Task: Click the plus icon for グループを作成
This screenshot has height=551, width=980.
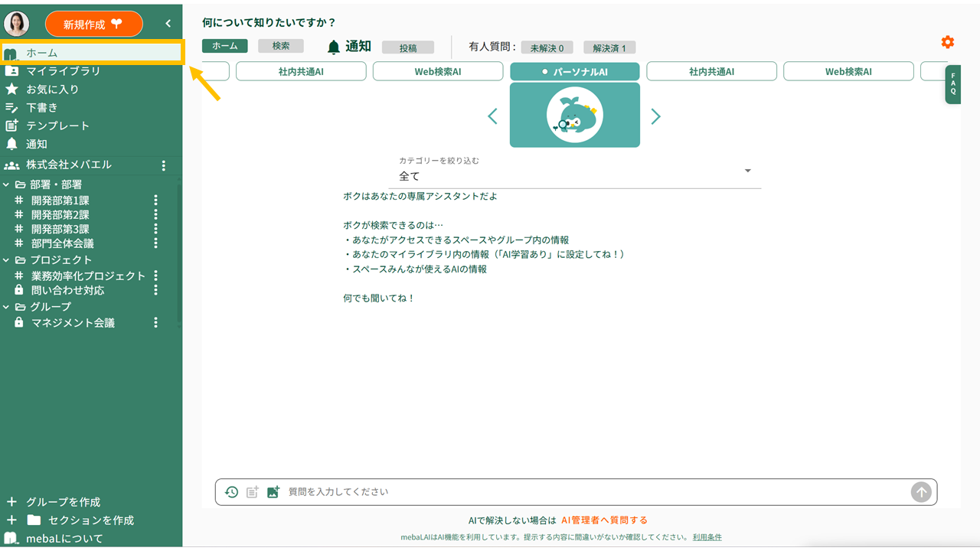Action: 11,502
